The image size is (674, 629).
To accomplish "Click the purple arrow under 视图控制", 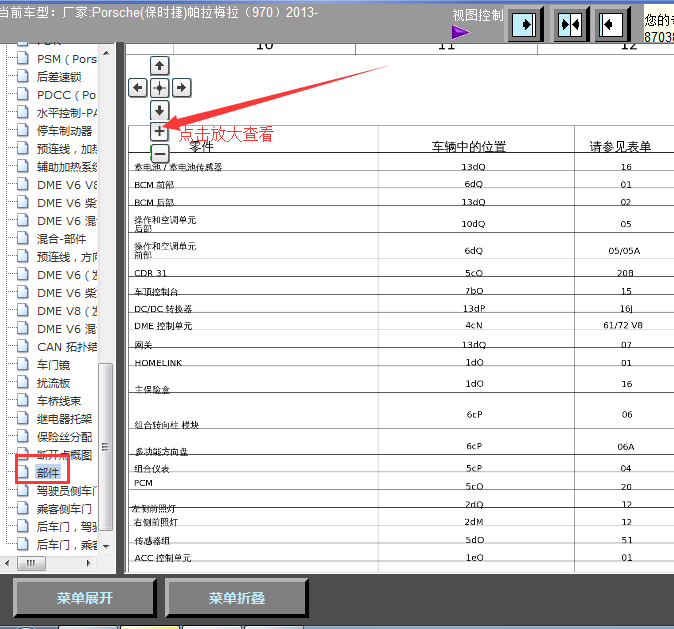I will (x=461, y=32).
